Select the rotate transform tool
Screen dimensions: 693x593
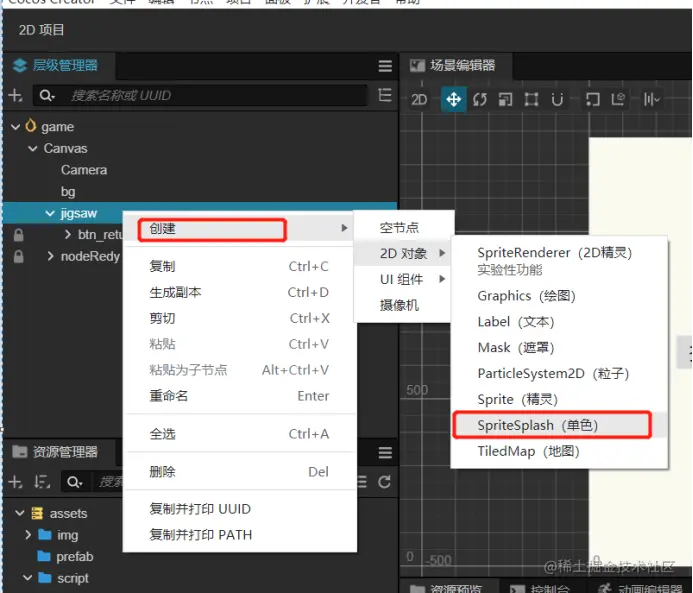[480, 99]
